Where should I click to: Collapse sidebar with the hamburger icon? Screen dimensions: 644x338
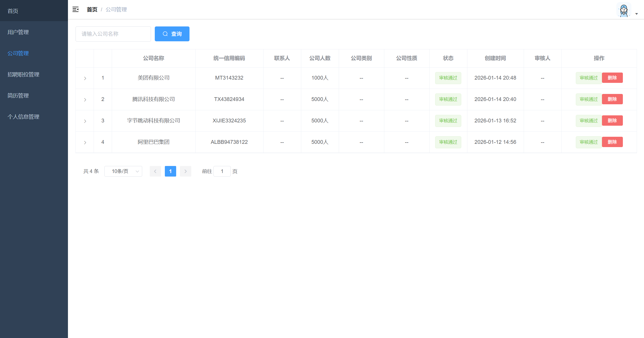tap(75, 10)
